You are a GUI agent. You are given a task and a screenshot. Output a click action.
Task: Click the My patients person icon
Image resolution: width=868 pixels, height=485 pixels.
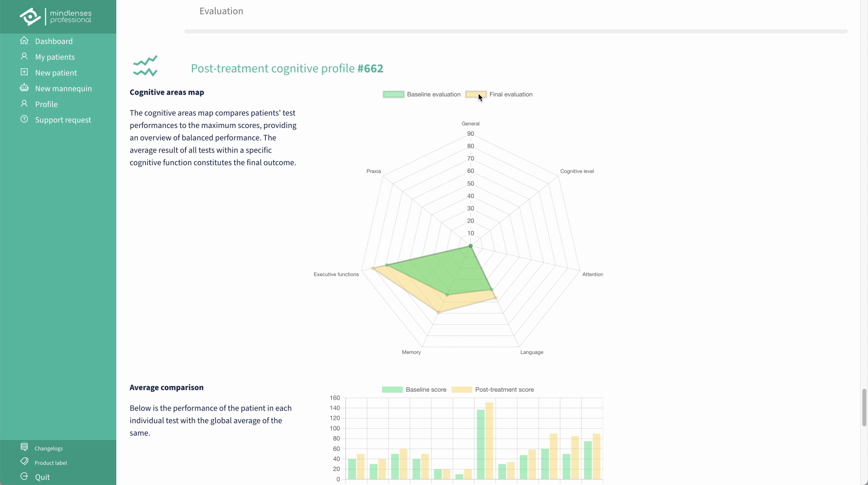point(24,56)
